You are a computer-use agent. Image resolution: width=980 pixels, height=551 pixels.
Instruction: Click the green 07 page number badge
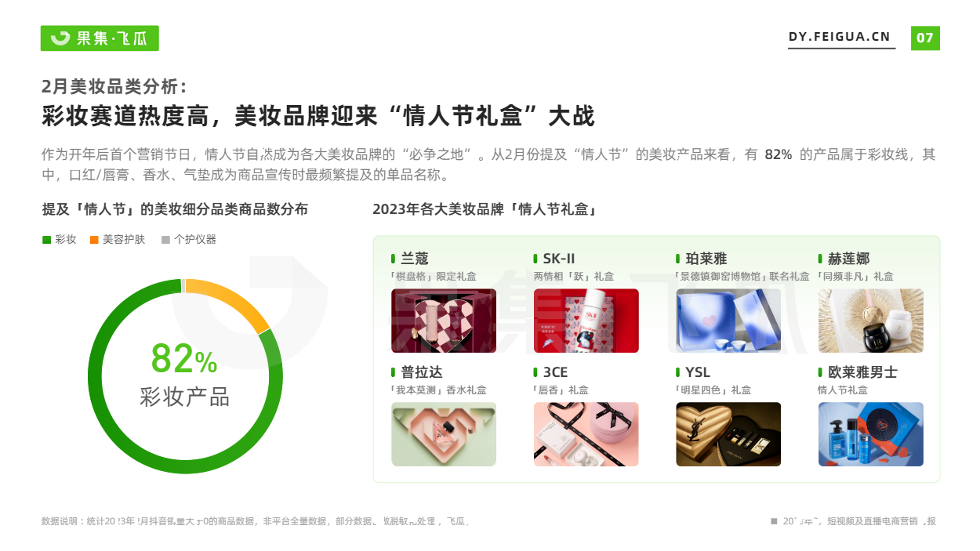point(925,38)
